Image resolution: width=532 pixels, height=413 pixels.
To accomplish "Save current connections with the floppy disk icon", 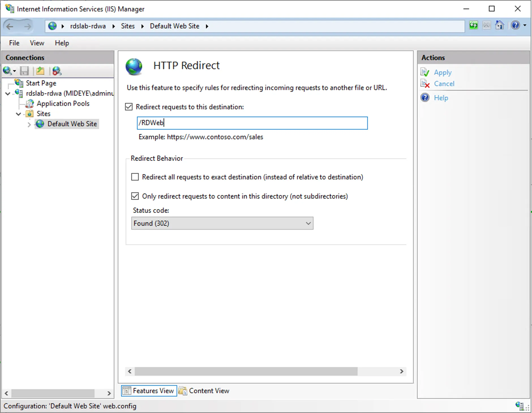I will point(24,71).
